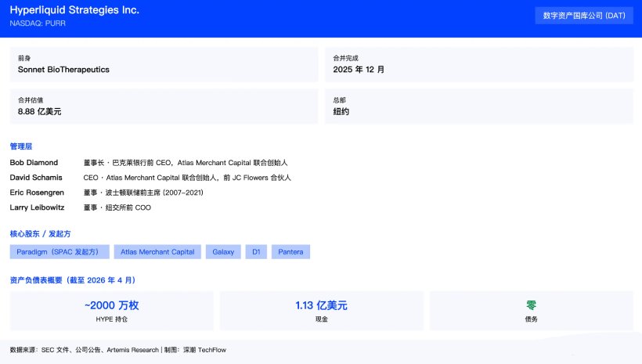Click the Hyperliquid Strategies Inc. title
The height and width of the screenshot is (364, 642).
pyautogui.click(x=74, y=10)
